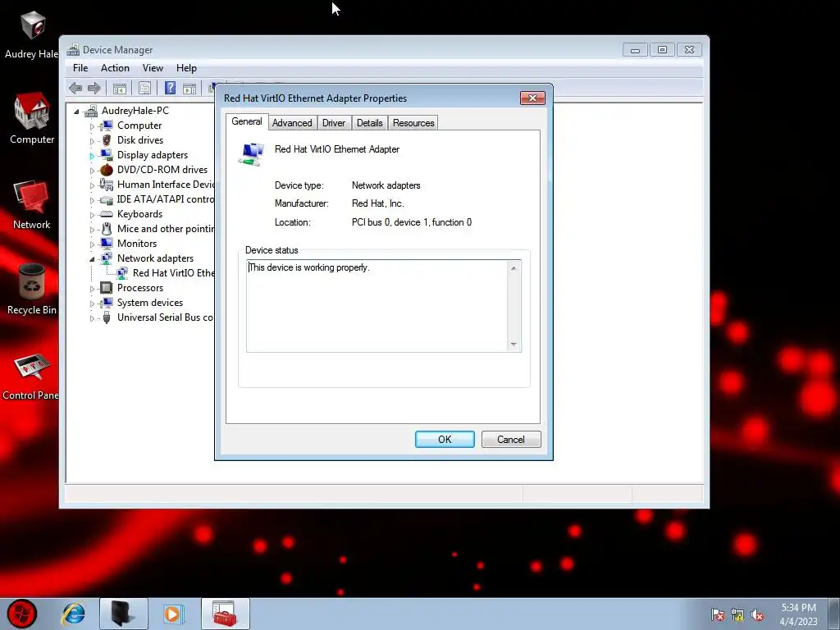The width and height of the screenshot is (840, 630).
Task: Click the muted volume tray icon
Action: [x=757, y=615]
